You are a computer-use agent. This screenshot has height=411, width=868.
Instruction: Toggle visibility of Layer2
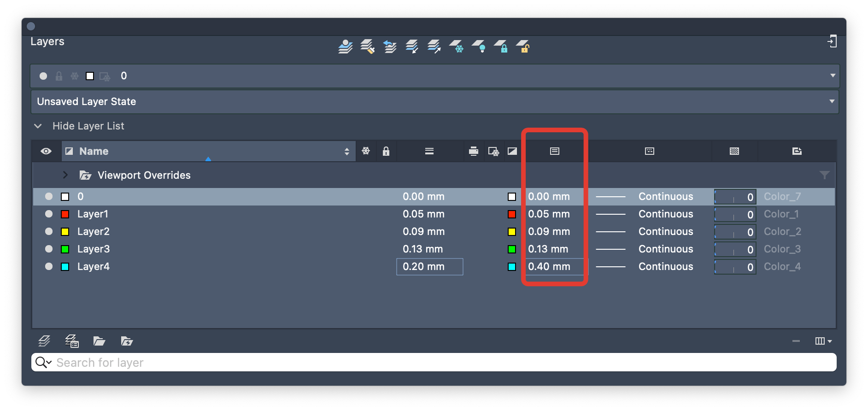pos(49,231)
